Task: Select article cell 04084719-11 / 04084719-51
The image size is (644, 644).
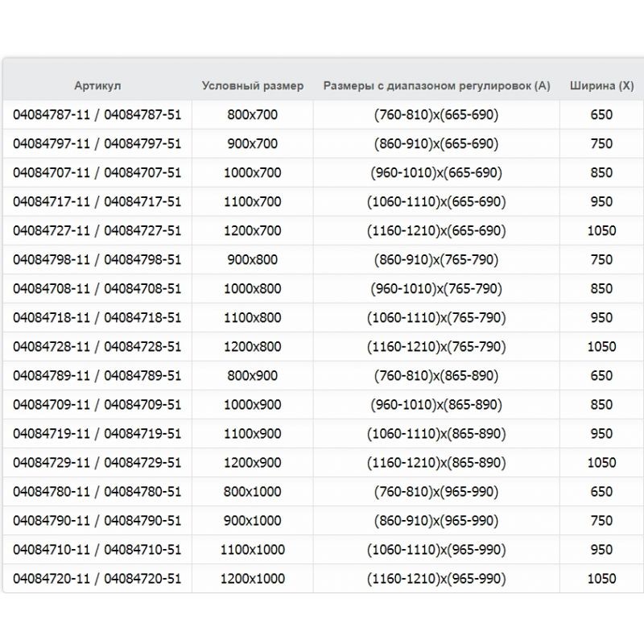Action: point(97,434)
